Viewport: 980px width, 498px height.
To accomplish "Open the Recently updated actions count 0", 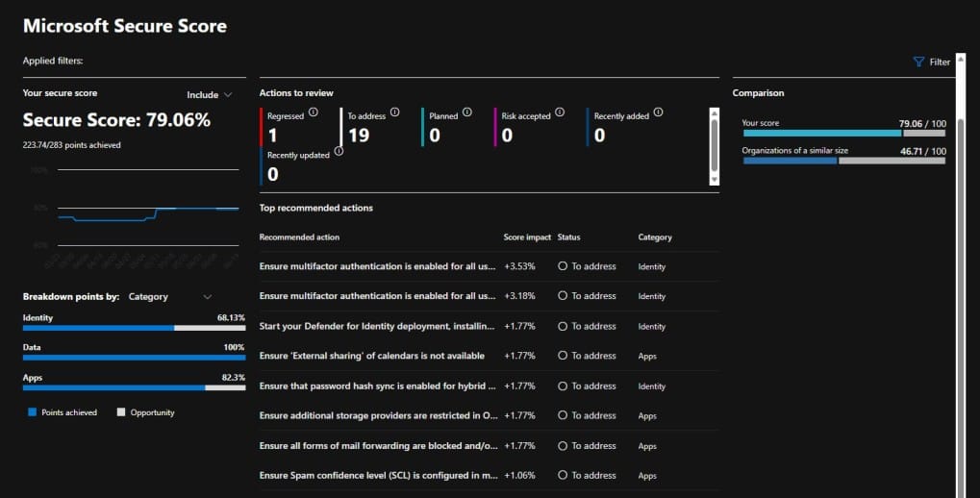I will [x=272, y=174].
